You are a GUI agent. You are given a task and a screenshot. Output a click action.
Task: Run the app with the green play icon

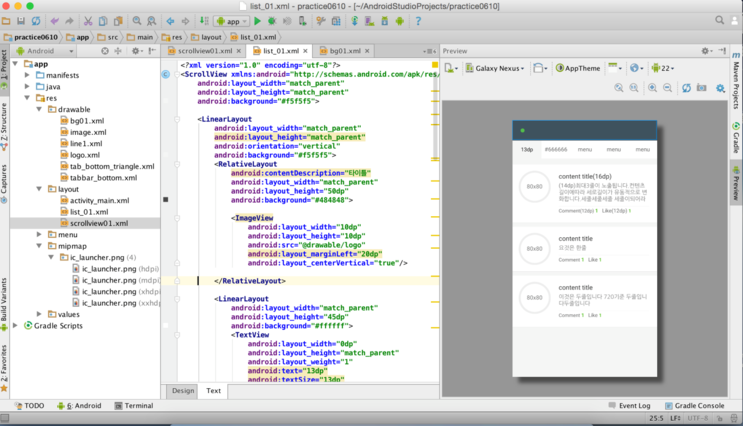coord(257,21)
